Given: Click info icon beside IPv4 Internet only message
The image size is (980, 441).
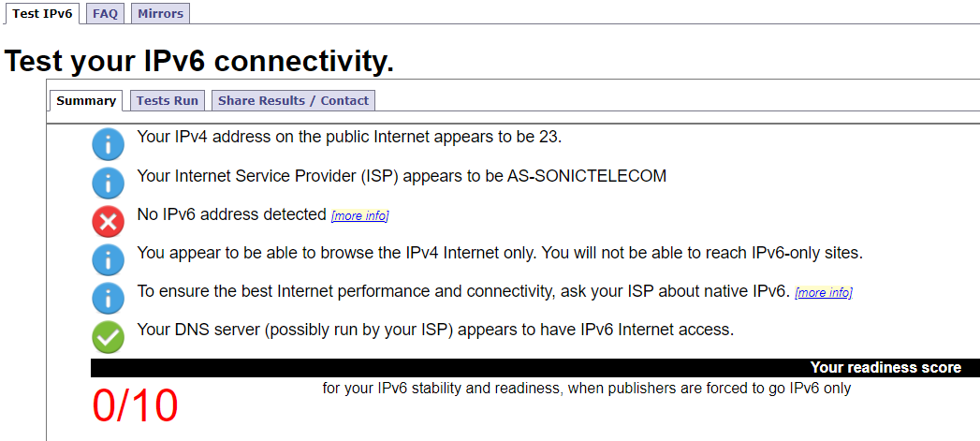Looking at the screenshot, I should [x=109, y=261].
